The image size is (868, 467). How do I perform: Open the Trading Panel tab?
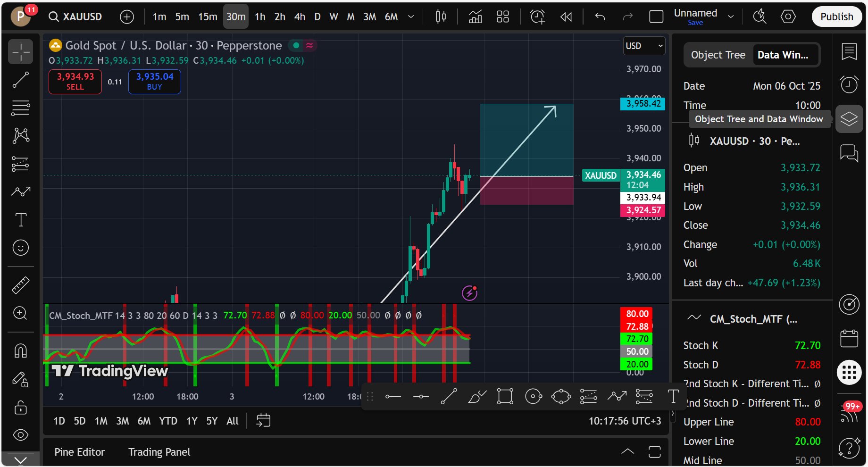click(159, 452)
